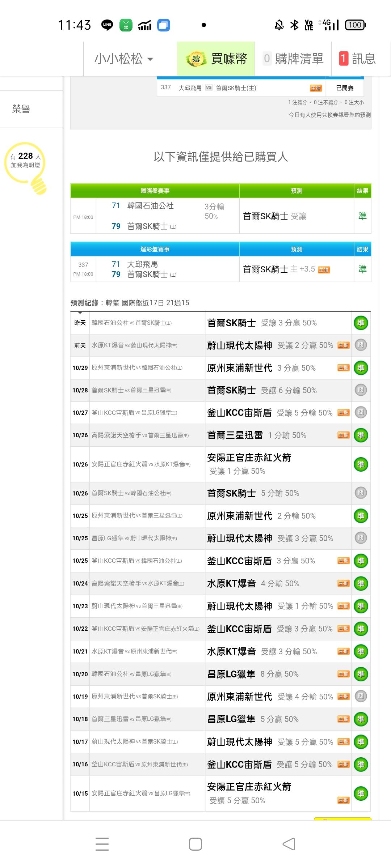The image size is (391, 868).
Task: Tap the battery indicator in status bar
Action: pyautogui.click(x=356, y=25)
